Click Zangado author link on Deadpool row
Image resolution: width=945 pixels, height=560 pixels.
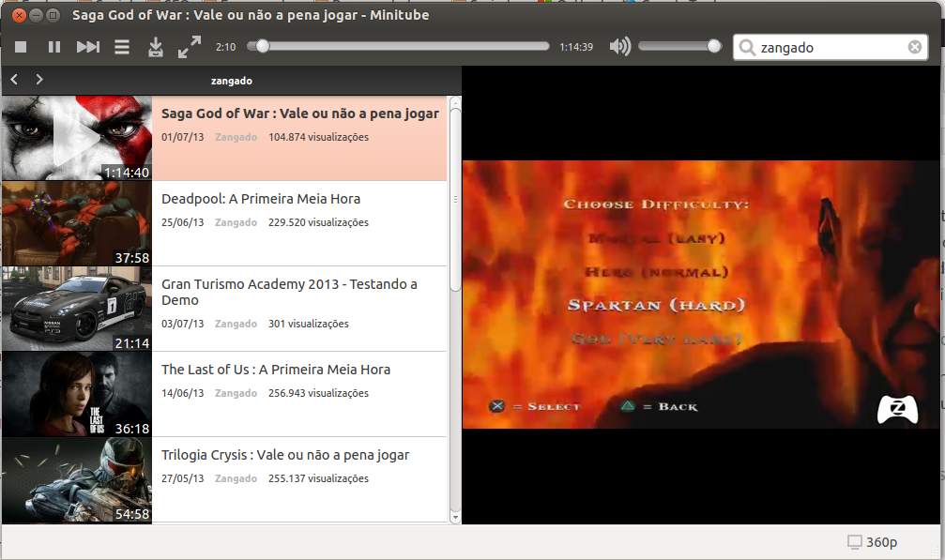tap(236, 223)
